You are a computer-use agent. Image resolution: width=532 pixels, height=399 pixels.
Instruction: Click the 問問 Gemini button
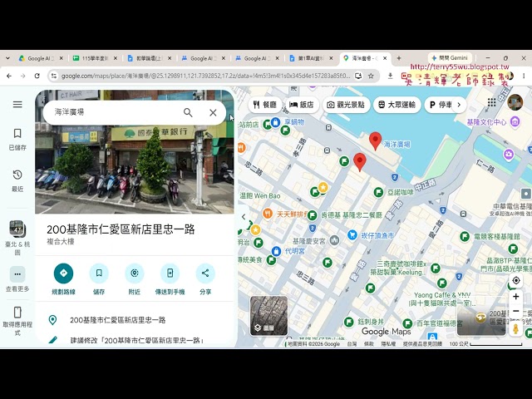451,58
